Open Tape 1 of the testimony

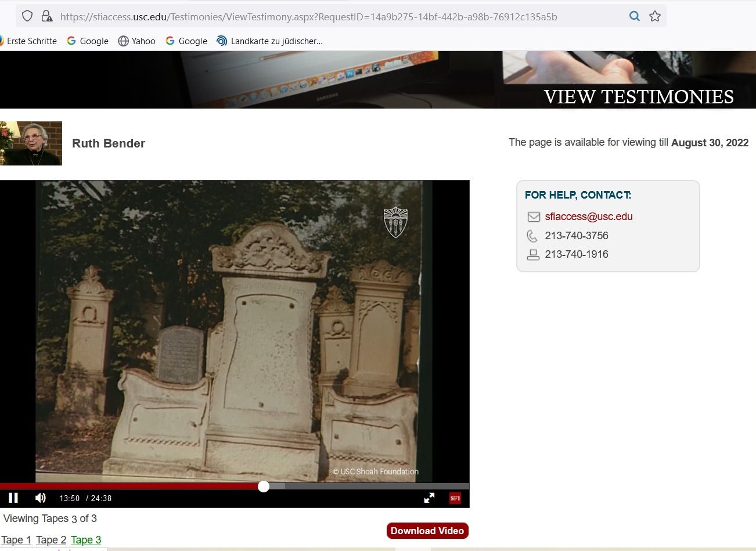16,540
